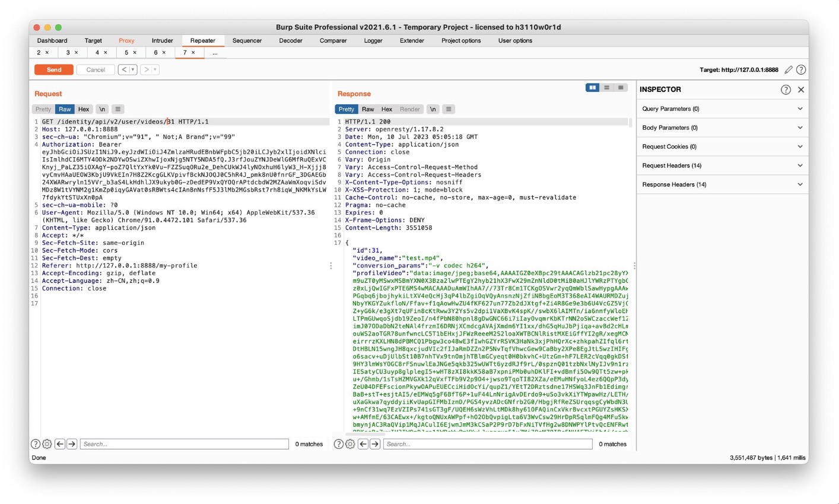
Task: Toggle non-printable characters in Request
Action: pos(102,109)
